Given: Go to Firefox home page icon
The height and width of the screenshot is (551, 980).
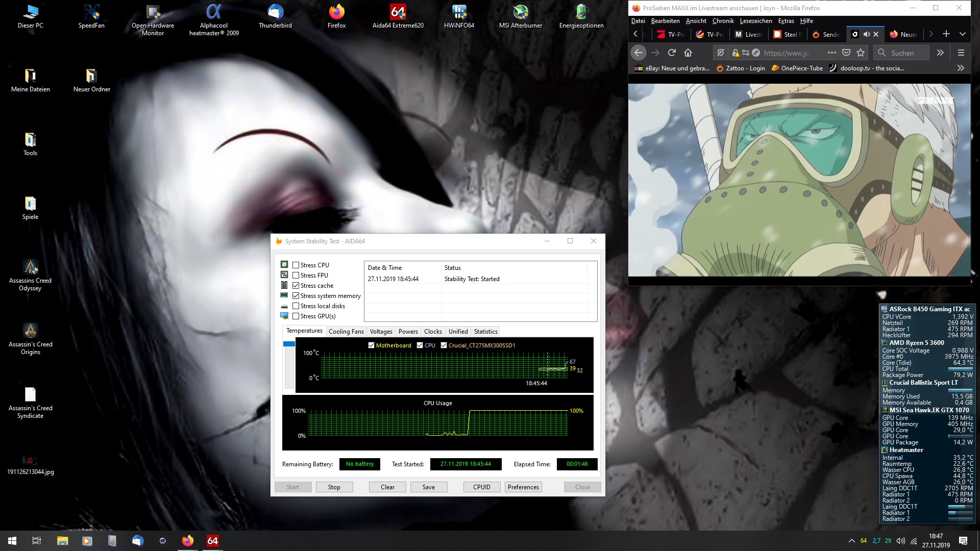Looking at the screenshot, I should click(x=688, y=53).
